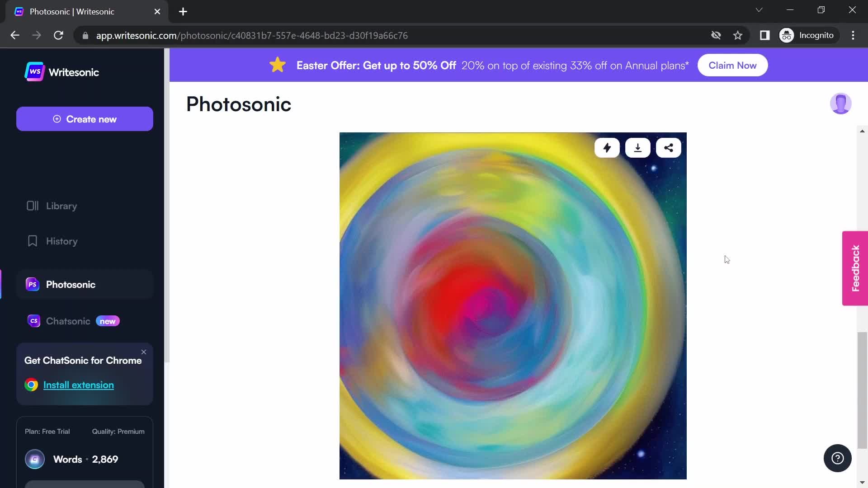Click the Library icon in sidebar
This screenshot has width=868, height=488.
click(x=32, y=206)
